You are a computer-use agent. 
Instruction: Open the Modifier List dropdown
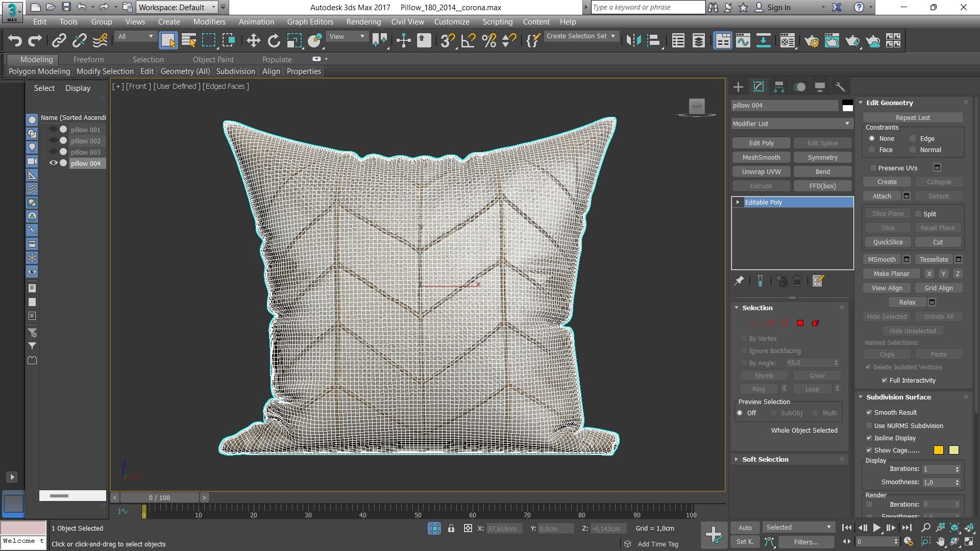point(792,123)
